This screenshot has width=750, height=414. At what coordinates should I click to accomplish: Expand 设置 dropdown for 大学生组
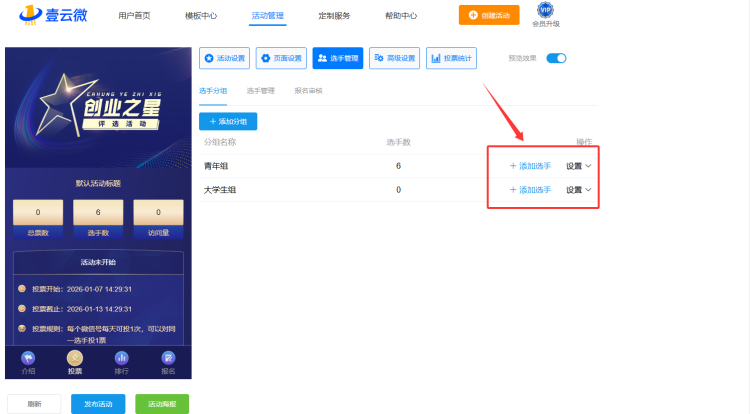[579, 190]
